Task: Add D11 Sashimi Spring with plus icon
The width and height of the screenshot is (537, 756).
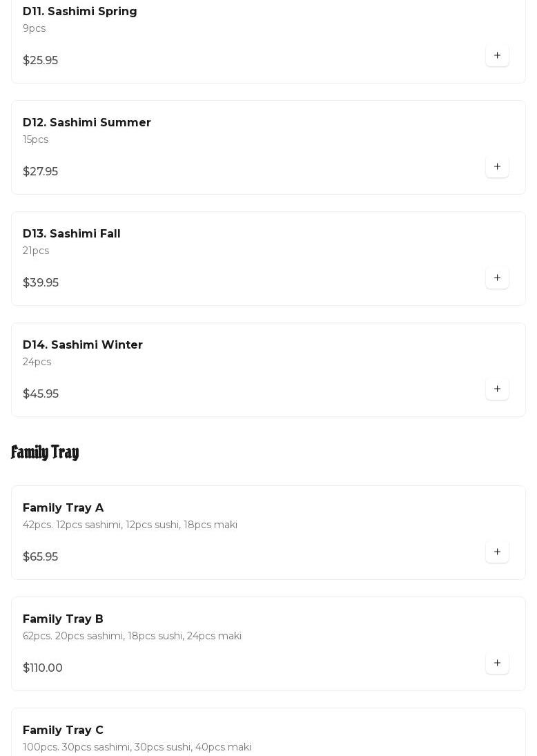Action: click(497, 55)
